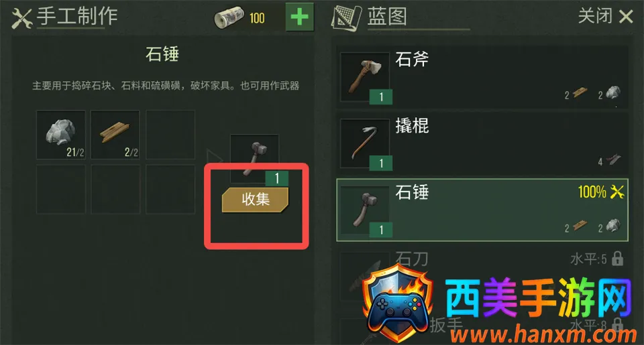Click the yellow craft tools icon beside 100%
This screenshot has width=644, height=345.
[x=617, y=192]
